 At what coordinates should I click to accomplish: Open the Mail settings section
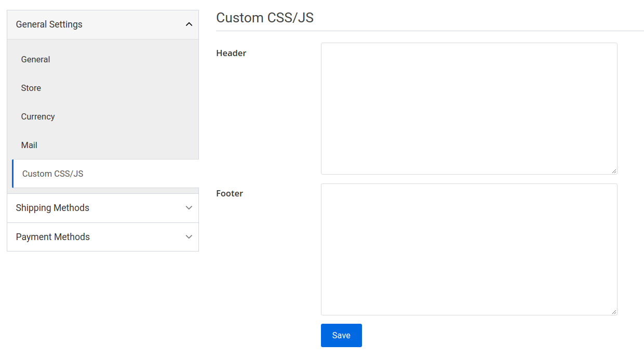coord(29,145)
